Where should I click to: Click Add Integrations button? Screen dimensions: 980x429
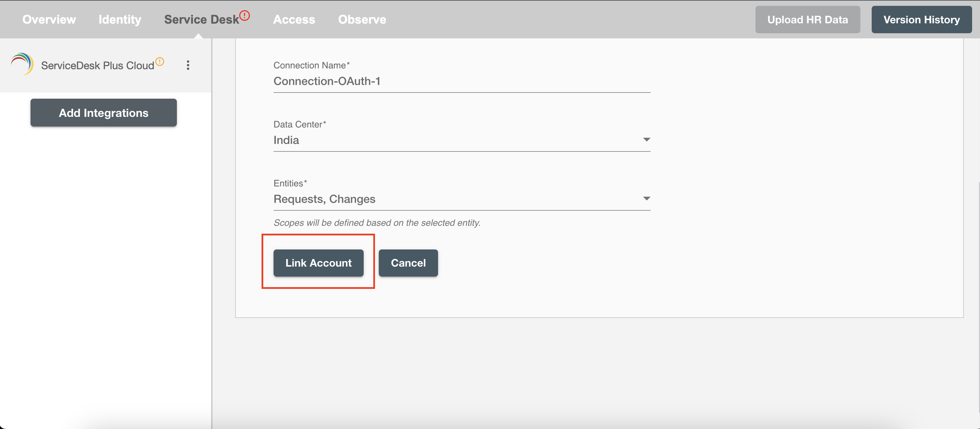(x=104, y=113)
